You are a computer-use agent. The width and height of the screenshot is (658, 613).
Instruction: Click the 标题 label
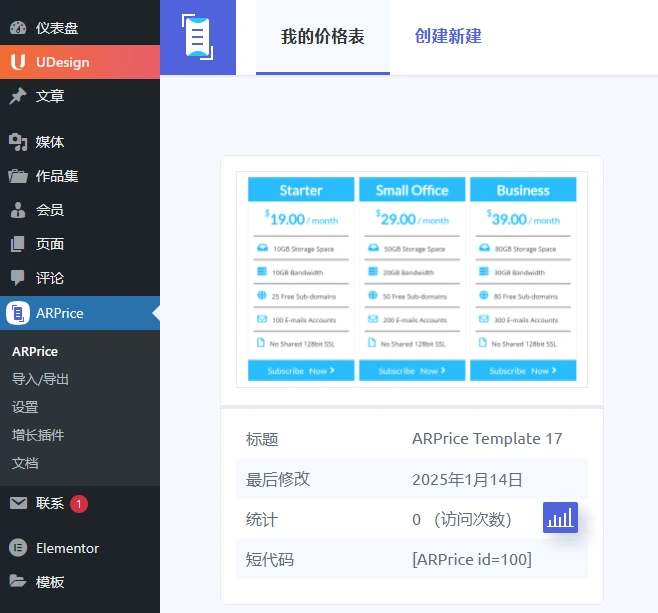(x=262, y=439)
